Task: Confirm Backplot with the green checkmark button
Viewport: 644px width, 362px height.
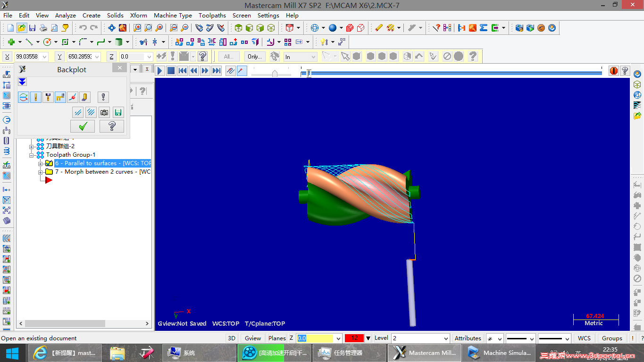Action: point(83,126)
